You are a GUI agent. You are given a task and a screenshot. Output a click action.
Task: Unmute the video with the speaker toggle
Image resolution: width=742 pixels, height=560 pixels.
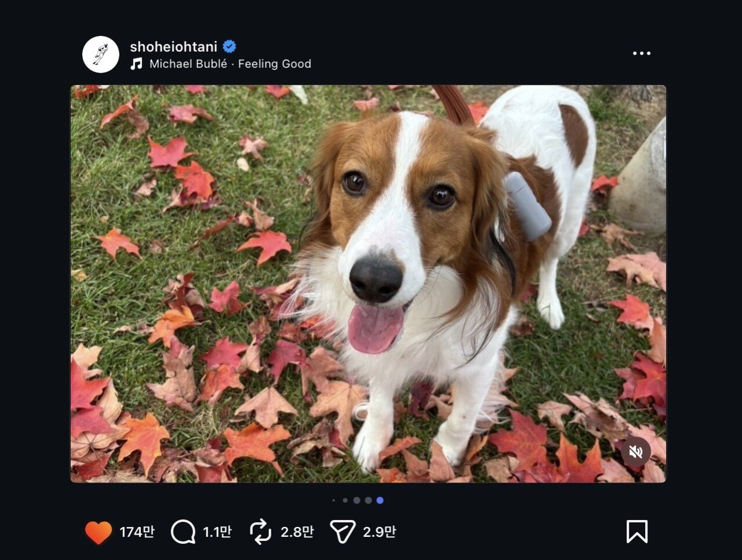[636, 452]
